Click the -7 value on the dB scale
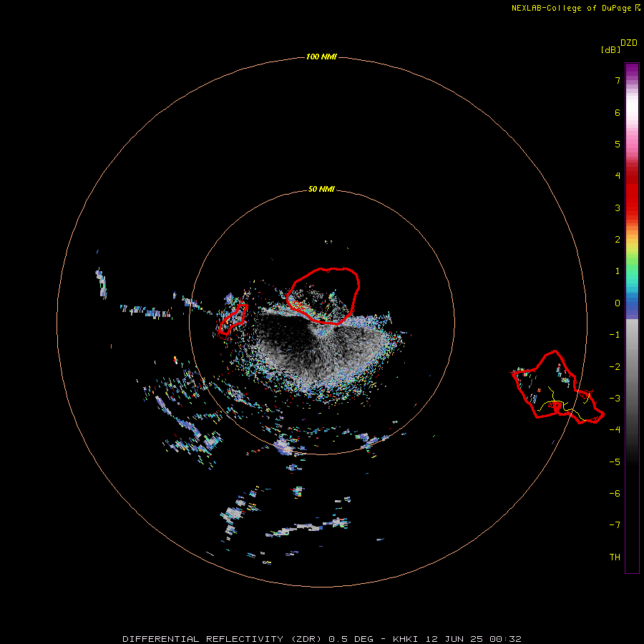 615,525
